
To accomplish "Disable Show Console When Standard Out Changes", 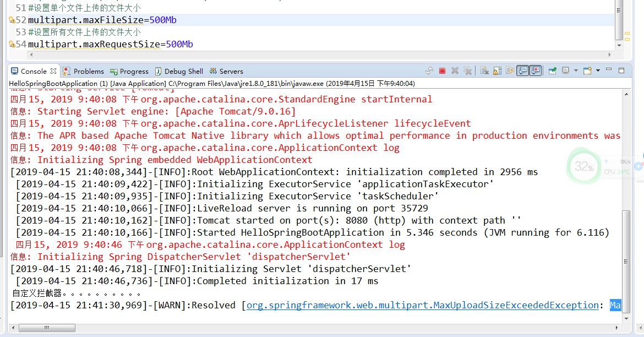I will click(521, 70).
